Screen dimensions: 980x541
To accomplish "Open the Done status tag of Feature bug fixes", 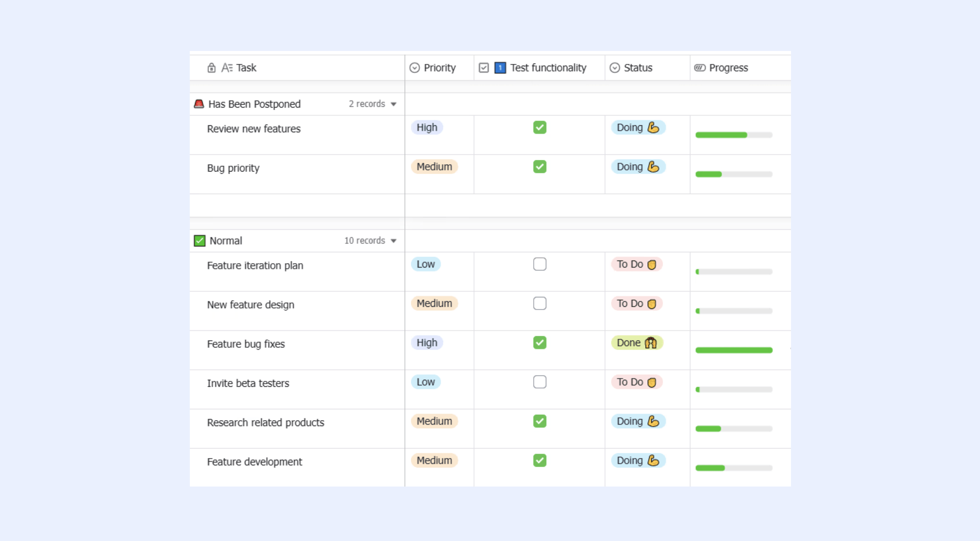I will 637,343.
